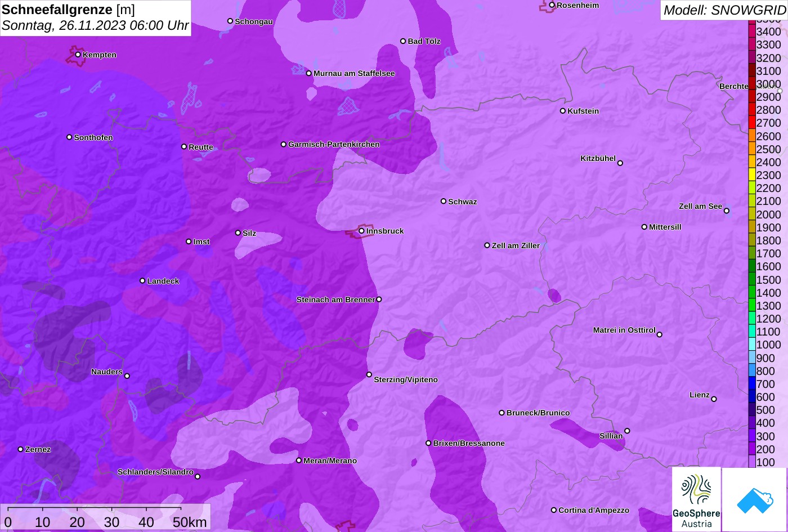Pick the cyan 1000 legend color swatch
788x532 pixels.
752,345
